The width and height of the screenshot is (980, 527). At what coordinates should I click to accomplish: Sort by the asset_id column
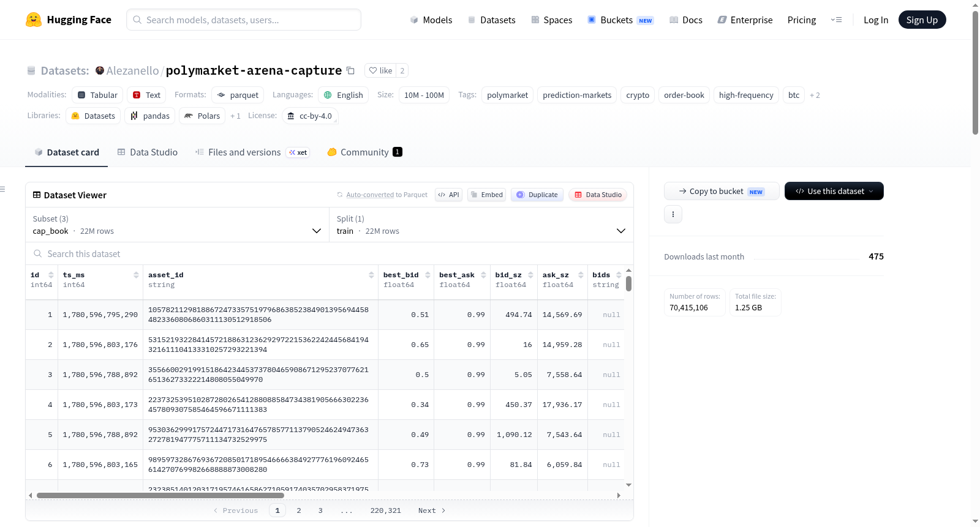click(x=371, y=275)
